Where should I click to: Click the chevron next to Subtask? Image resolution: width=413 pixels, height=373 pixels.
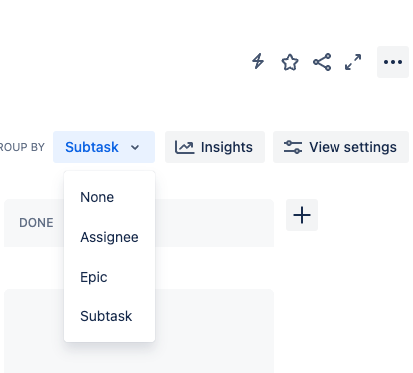click(x=135, y=147)
